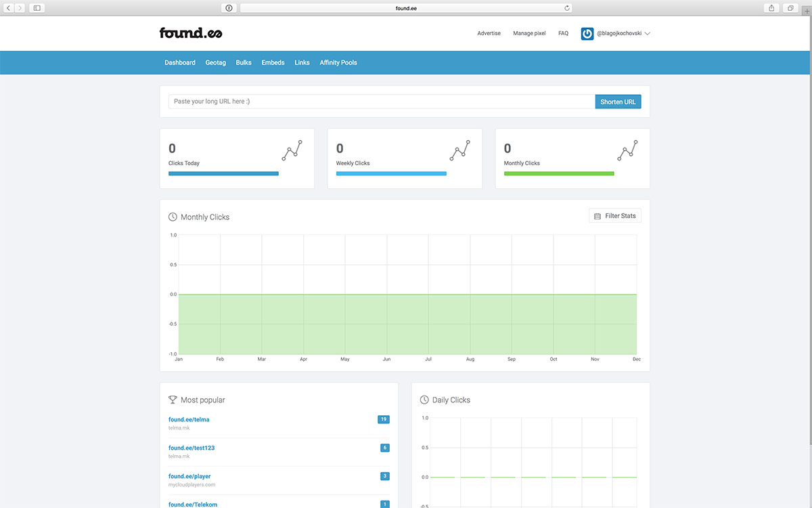Click the Safari share icon
812x508 pixels.
(771, 8)
